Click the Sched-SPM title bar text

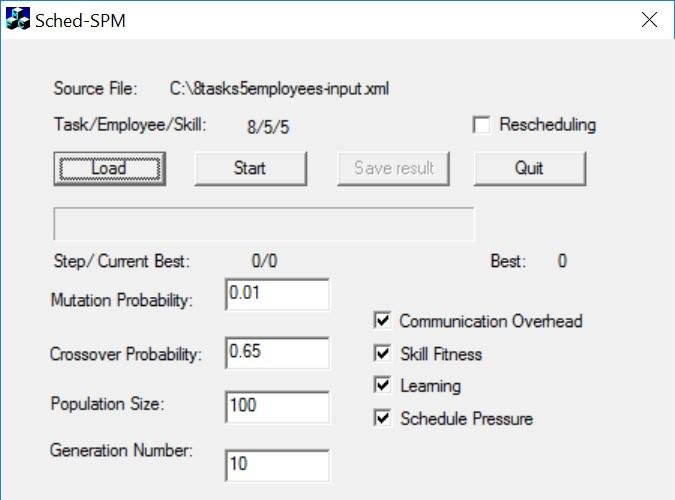tap(80, 21)
